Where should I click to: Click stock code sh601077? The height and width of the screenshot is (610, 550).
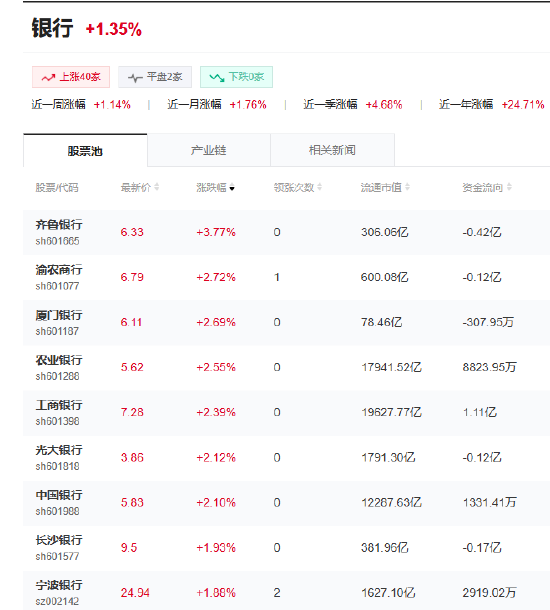pyautogui.click(x=58, y=286)
